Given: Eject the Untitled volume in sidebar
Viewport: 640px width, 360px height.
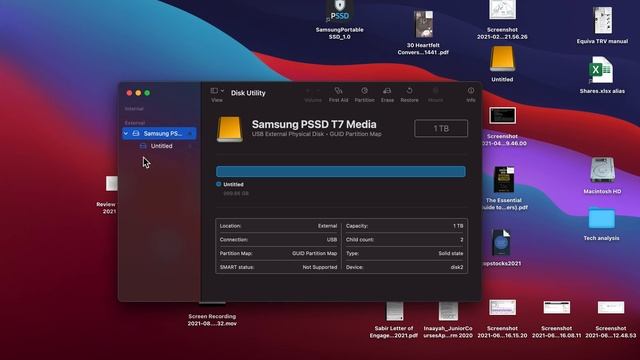Looking at the screenshot, I should (190, 146).
